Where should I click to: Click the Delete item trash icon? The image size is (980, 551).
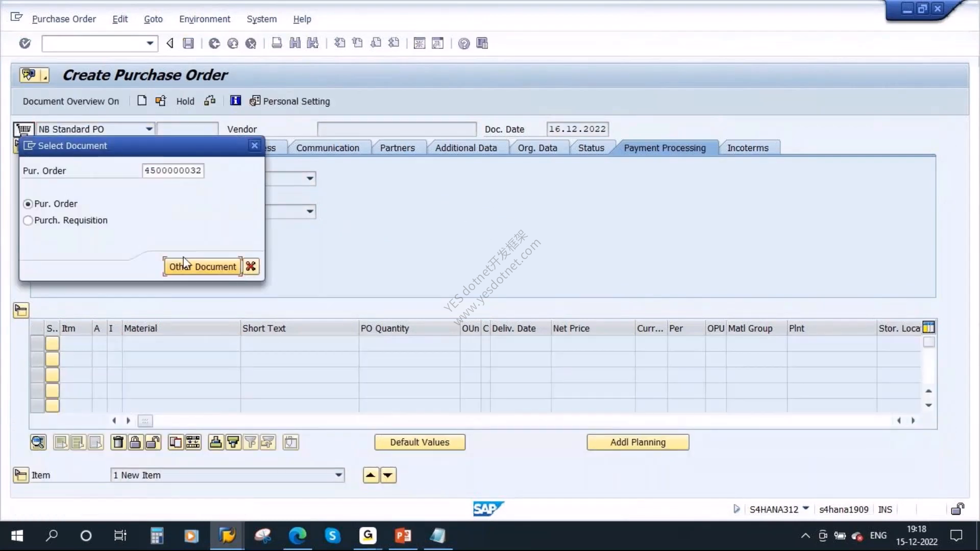coord(118,442)
